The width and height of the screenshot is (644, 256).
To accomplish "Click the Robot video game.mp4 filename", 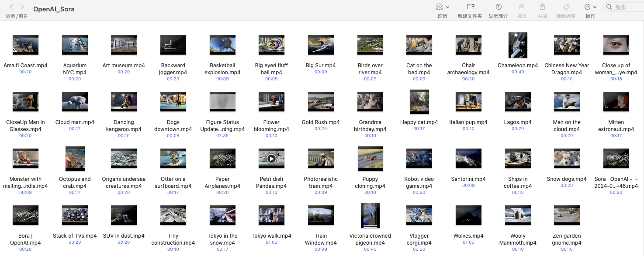I will tap(419, 183).
